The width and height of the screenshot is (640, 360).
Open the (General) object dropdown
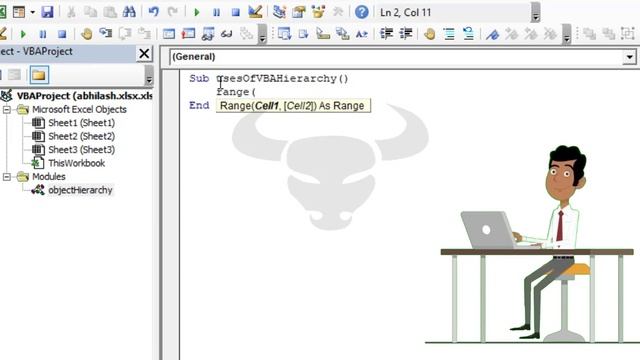click(x=629, y=57)
